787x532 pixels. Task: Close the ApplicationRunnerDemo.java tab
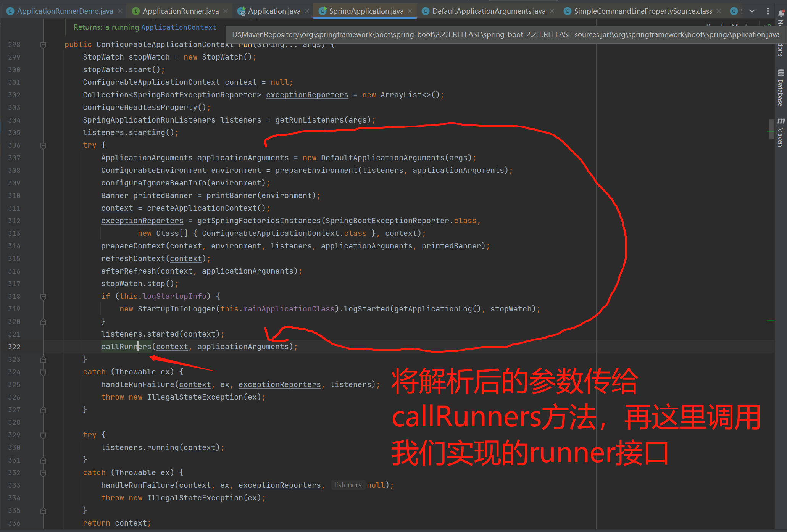click(x=120, y=11)
